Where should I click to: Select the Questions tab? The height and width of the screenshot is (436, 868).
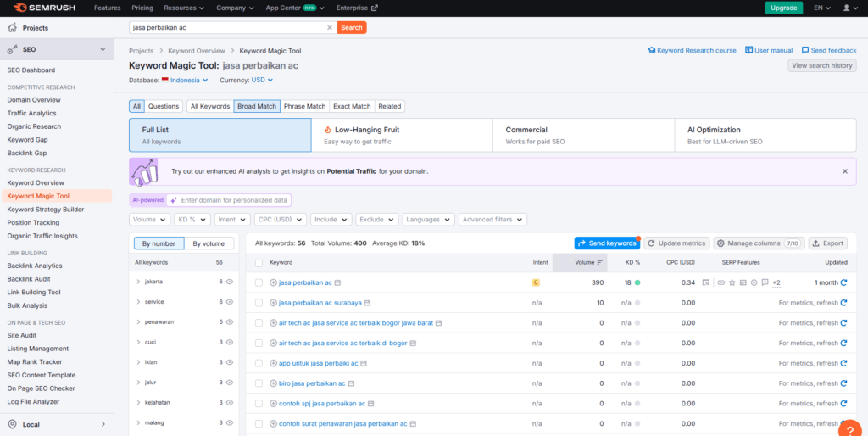(x=164, y=106)
